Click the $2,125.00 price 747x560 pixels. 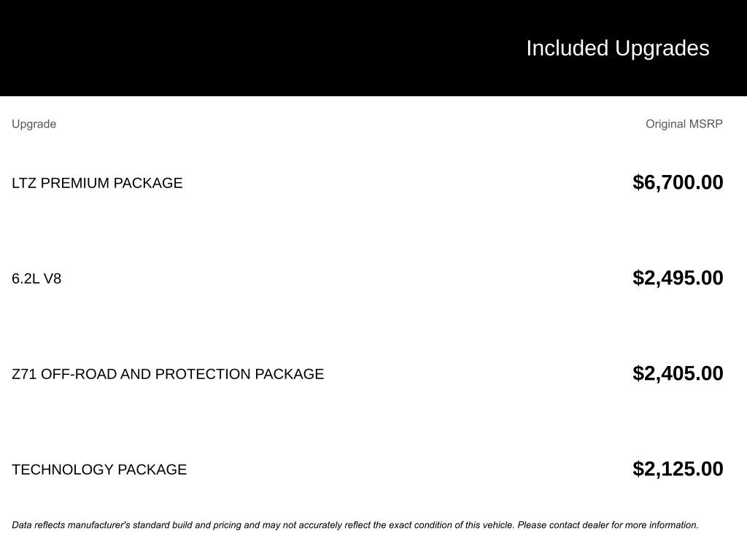(x=678, y=469)
